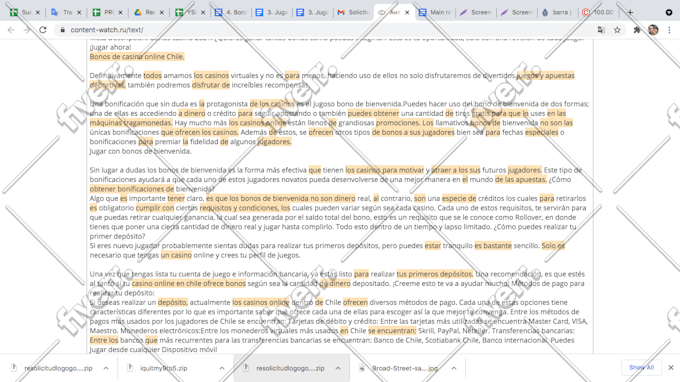
Task: Open a new tab with the plus button
Action: (630, 13)
